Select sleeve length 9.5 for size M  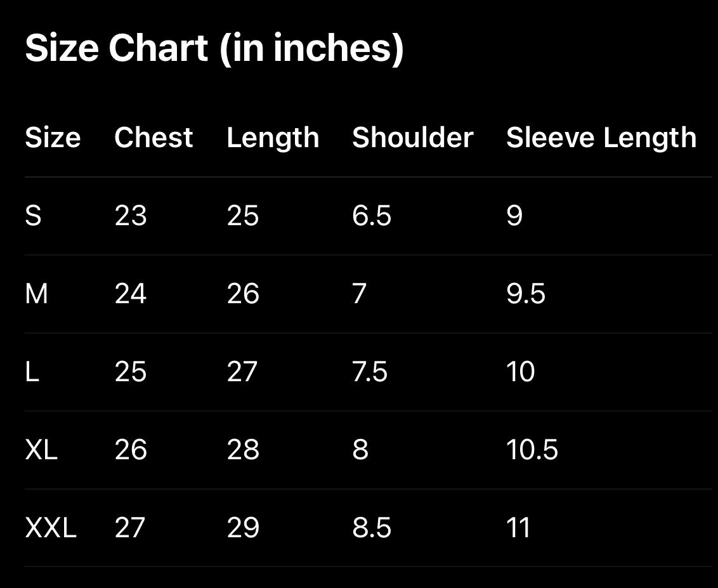click(526, 294)
